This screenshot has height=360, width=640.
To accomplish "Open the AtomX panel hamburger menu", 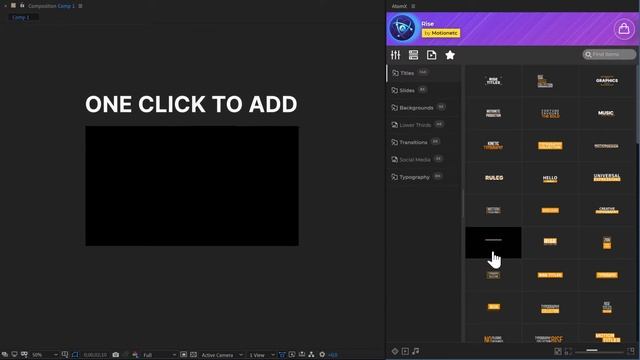I will (x=413, y=6).
